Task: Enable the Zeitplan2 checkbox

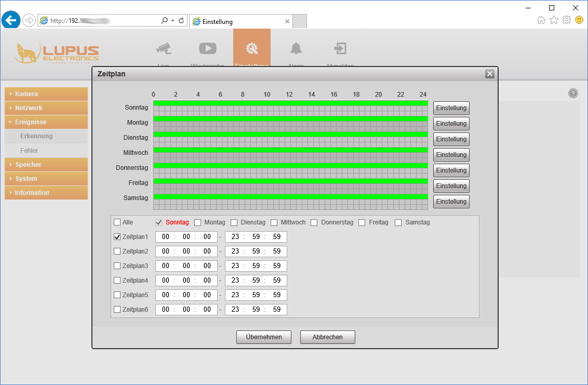Action: (117, 251)
